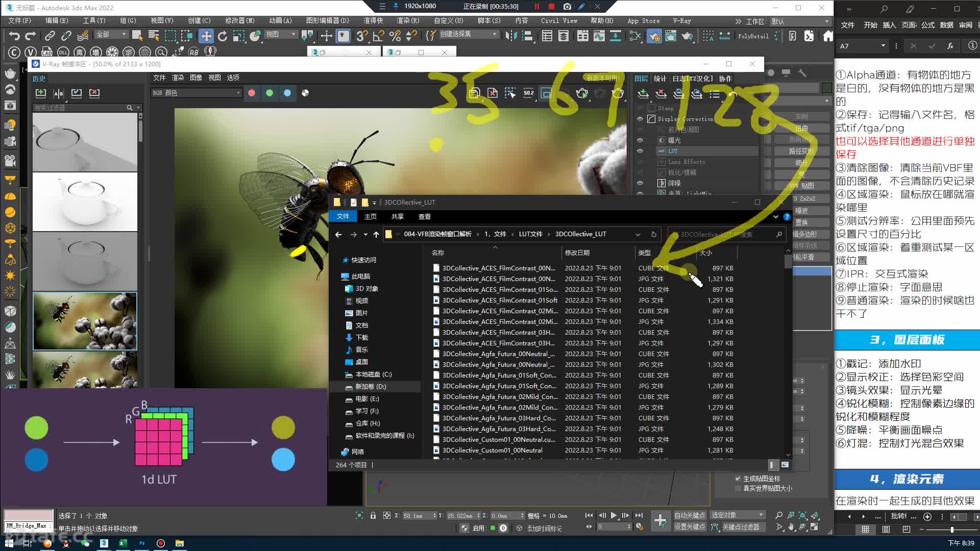This screenshot has width=980, height=551.
Task: Open the 修改器(M) menu
Action: [240, 21]
